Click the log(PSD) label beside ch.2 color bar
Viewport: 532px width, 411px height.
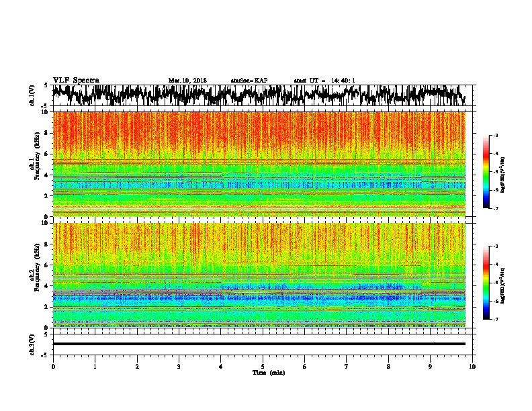tap(502, 286)
